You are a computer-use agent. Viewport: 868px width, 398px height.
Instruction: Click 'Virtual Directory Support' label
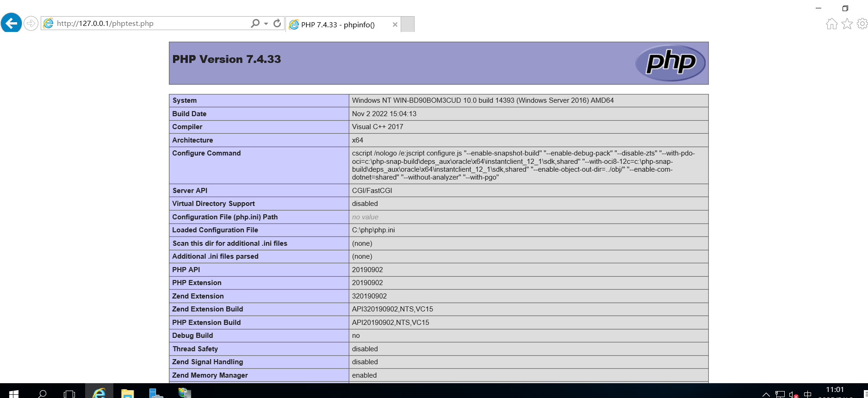point(213,204)
